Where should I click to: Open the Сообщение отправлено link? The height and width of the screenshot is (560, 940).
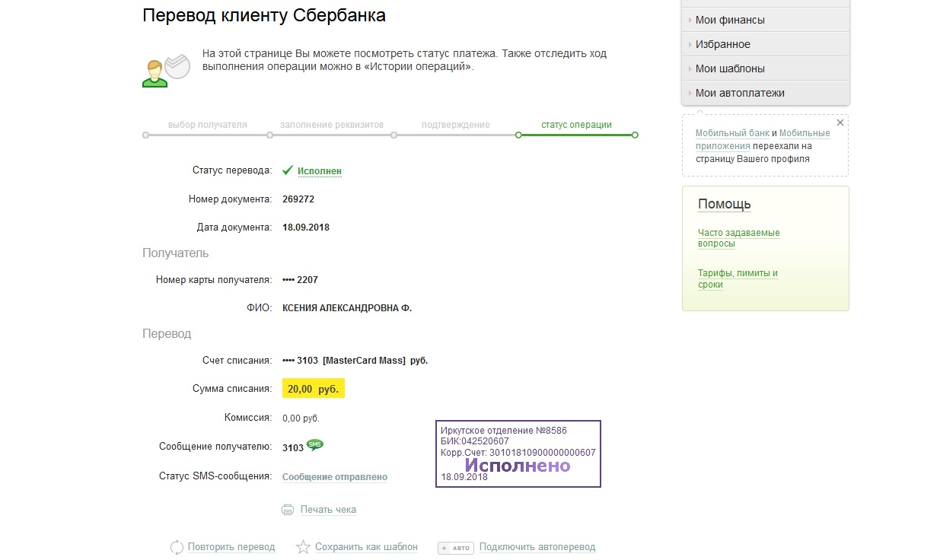(335, 477)
